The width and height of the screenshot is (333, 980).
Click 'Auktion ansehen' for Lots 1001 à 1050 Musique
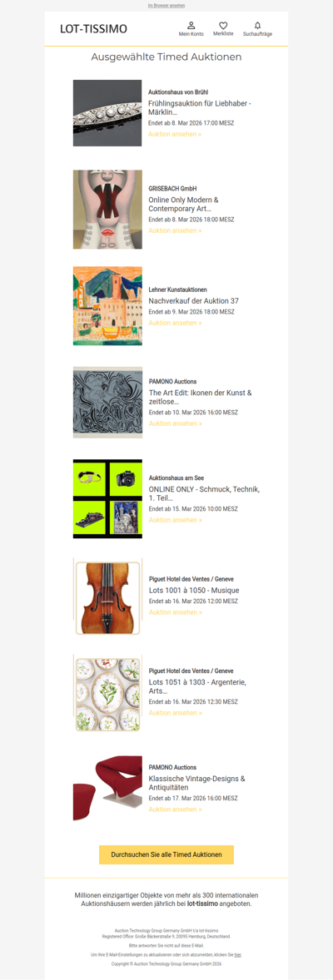pos(175,612)
